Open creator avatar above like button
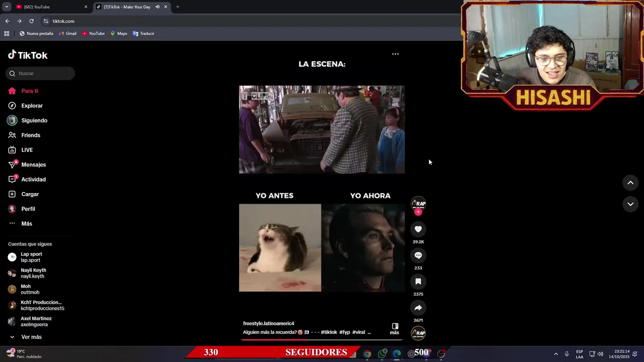 tap(418, 203)
